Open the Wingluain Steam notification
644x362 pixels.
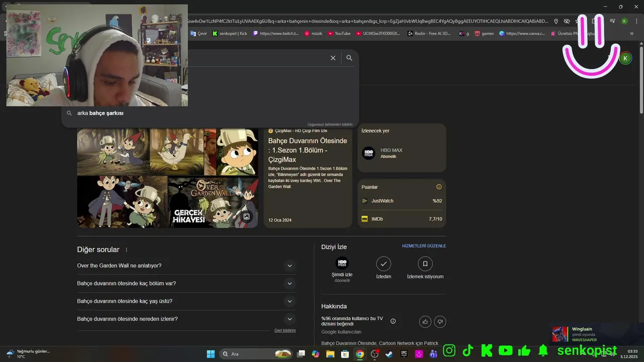(595, 334)
